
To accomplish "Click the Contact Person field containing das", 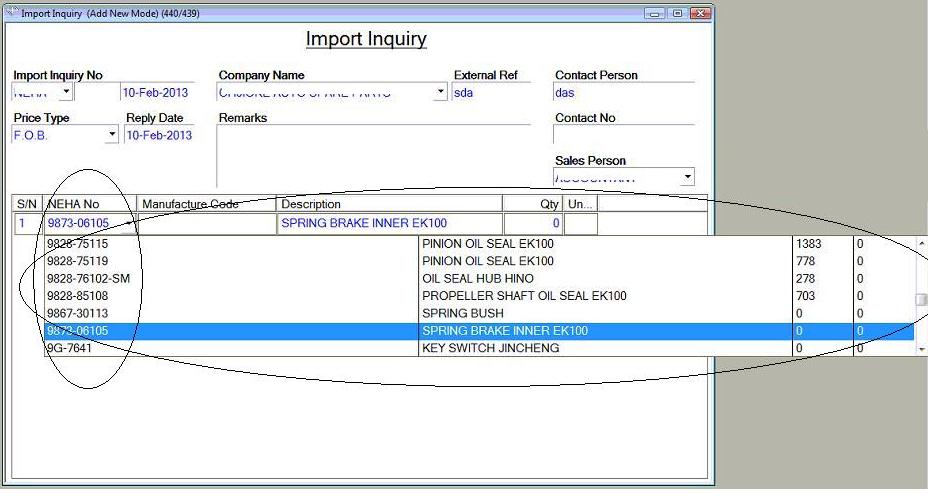I will click(x=623, y=92).
